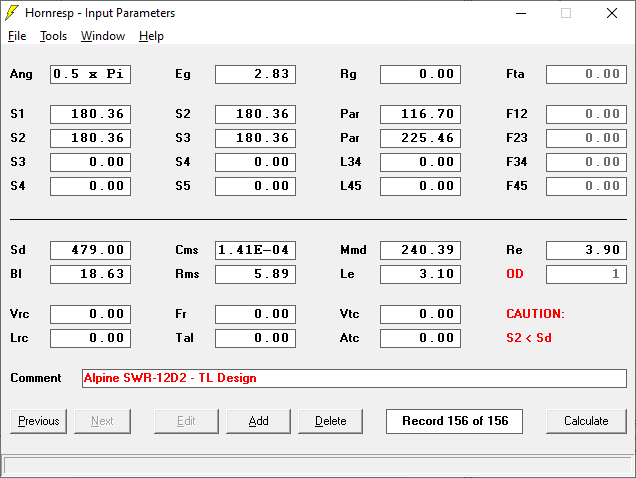Select the second Par field 225.46

coord(420,138)
